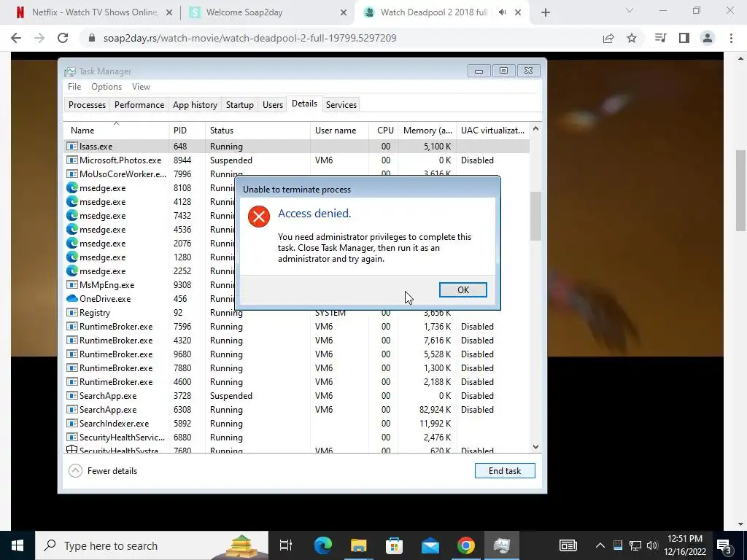
Task: Open the File menu in Task Manager
Action: [x=74, y=87]
